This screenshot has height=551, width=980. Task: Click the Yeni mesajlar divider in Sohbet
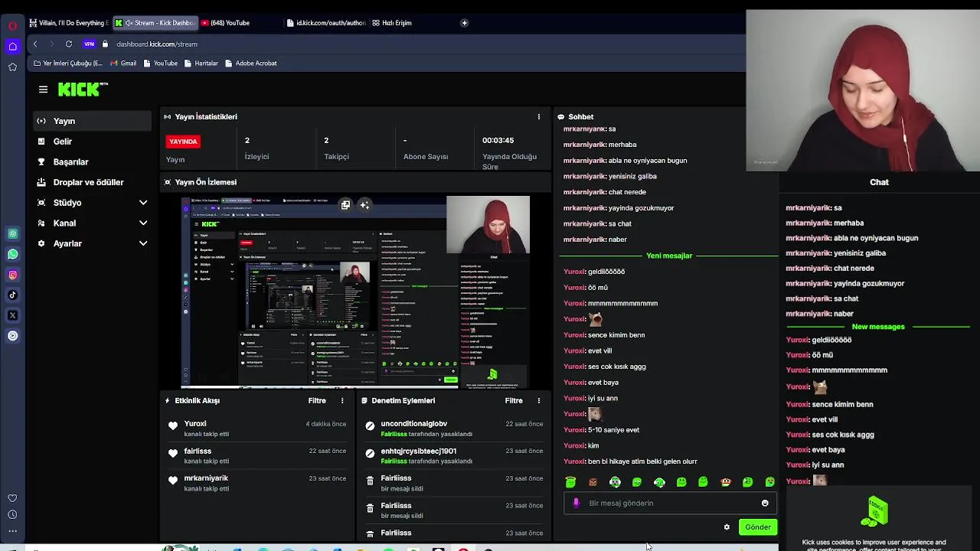point(669,256)
